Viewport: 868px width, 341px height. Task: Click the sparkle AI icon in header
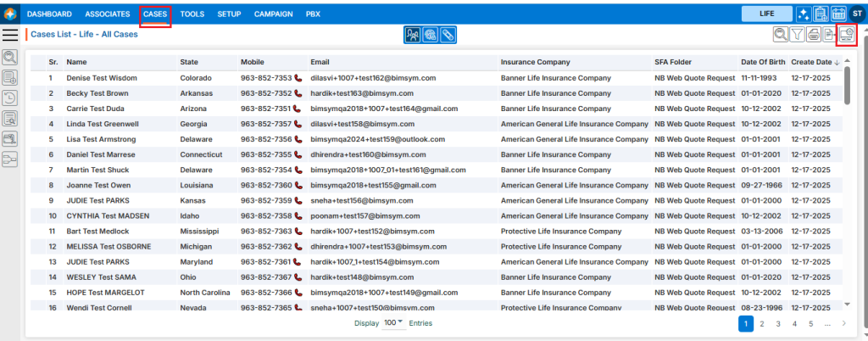[804, 14]
